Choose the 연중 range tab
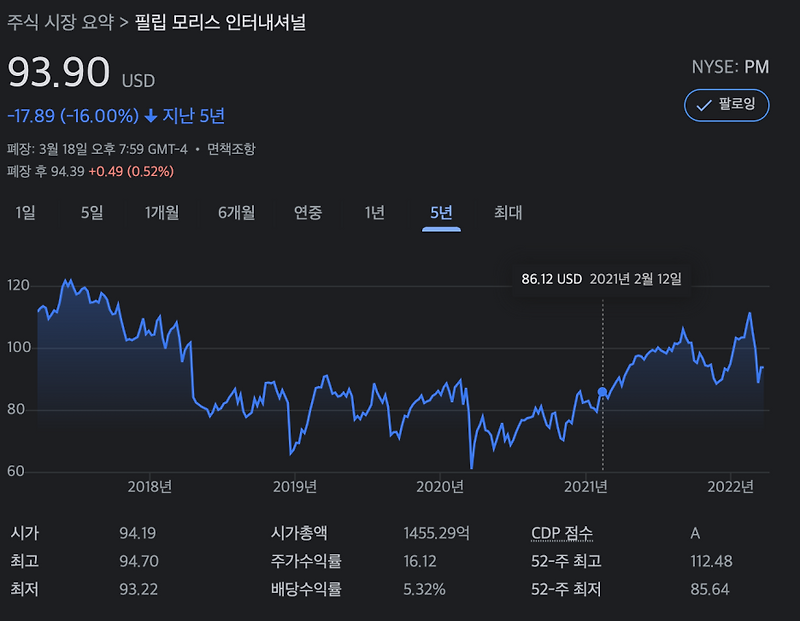The width and height of the screenshot is (800, 621). (x=308, y=212)
